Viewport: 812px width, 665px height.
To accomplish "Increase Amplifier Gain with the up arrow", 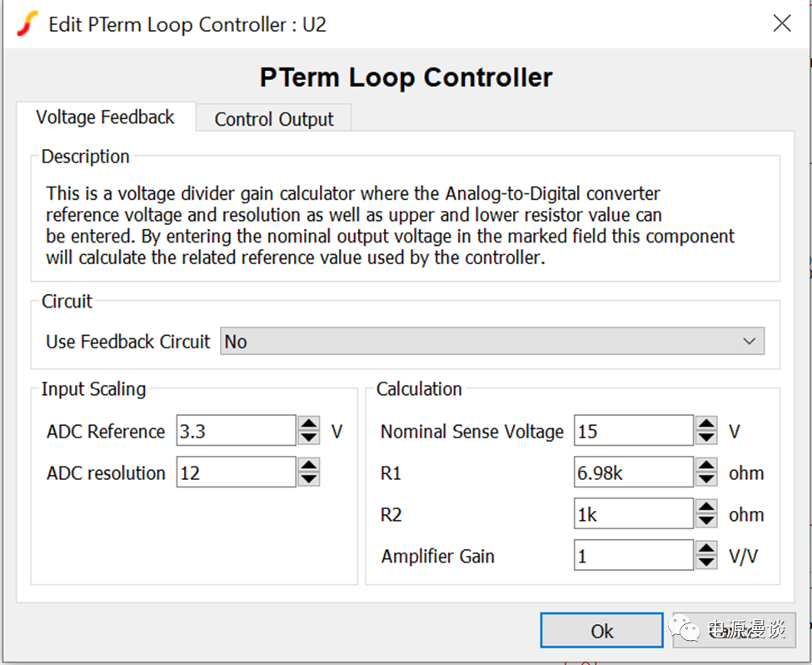I will click(706, 548).
